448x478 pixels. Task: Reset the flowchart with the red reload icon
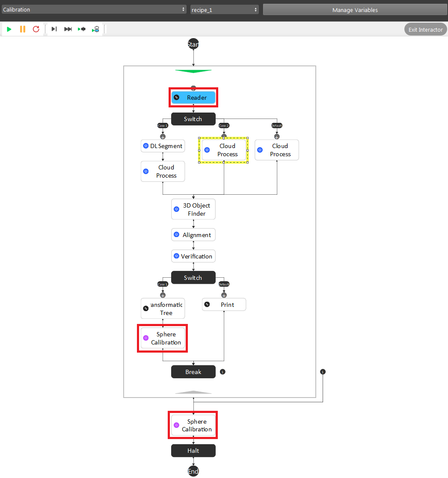[x=36, y=29]
